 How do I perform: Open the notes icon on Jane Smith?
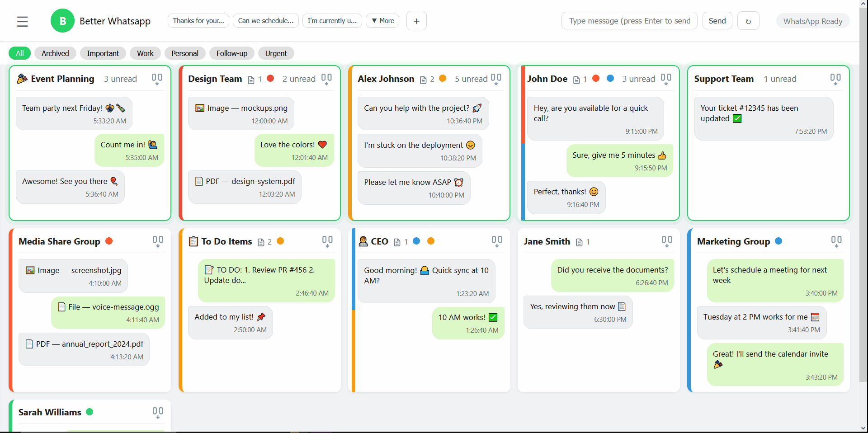click(x=579, y=242)
